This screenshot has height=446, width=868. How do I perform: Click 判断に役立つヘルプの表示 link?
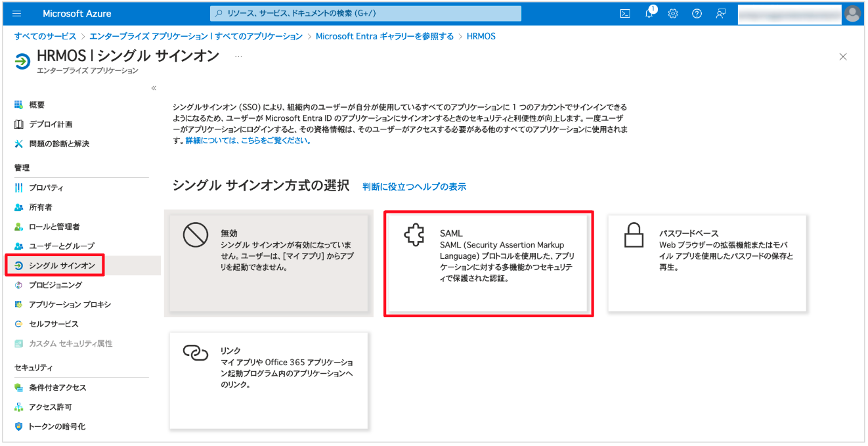pyautogui.click(x=414, y=187)
